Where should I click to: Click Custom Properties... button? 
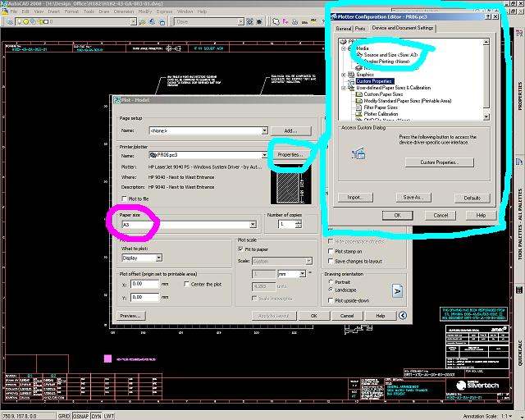[440, 162]
